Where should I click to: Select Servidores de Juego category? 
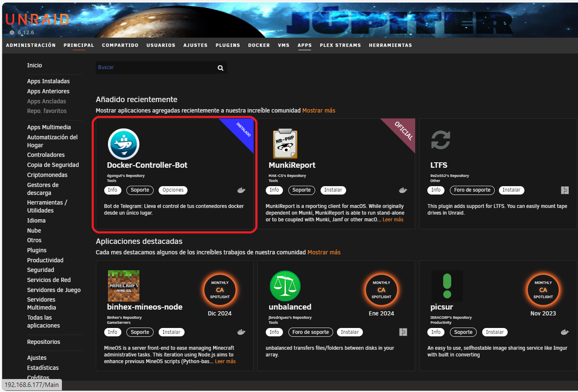click(54, 290)
